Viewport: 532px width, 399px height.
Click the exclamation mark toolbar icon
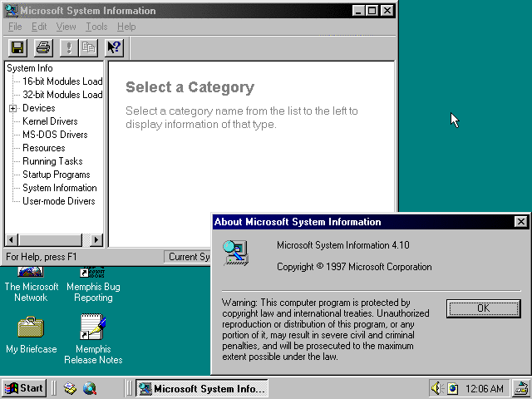point(69,47)
